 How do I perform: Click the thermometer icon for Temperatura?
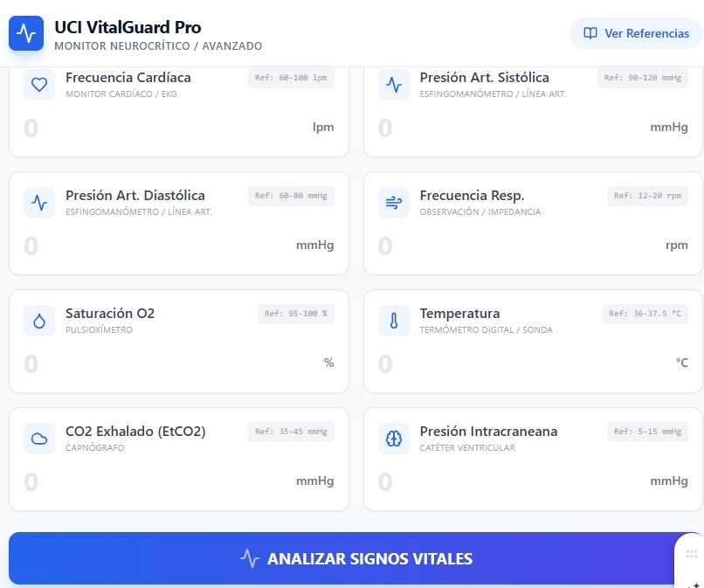coord(394,321)
